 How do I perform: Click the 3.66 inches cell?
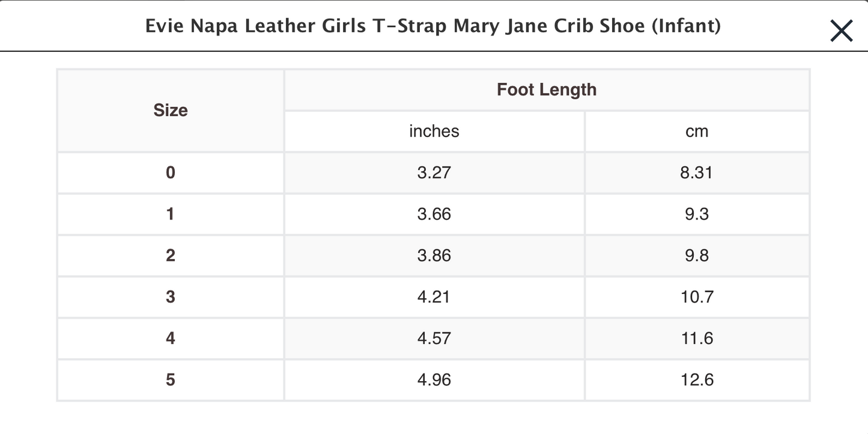[434, 214]
